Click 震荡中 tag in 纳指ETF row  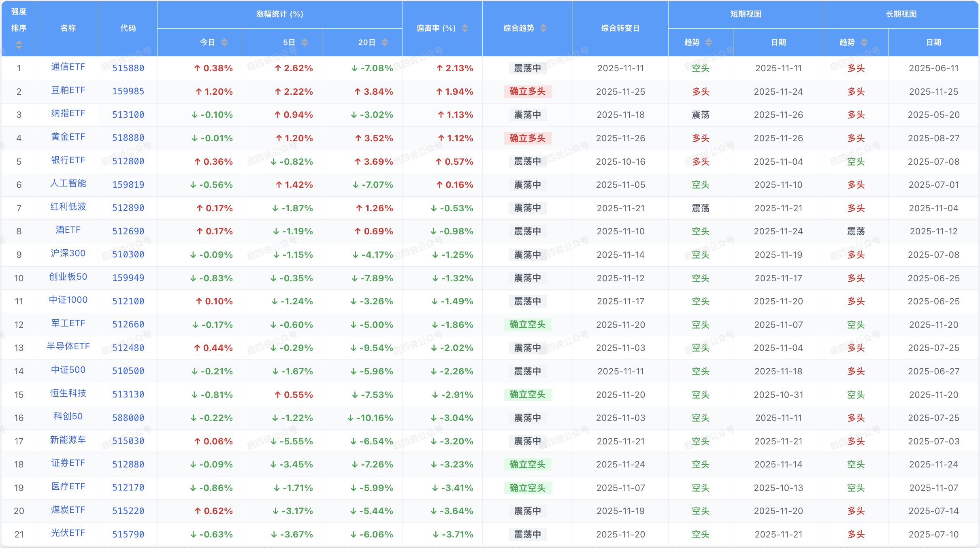527,115
